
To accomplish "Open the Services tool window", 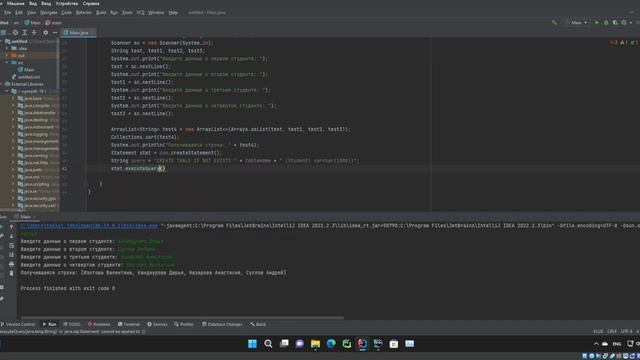I will [x=157, y=324].
